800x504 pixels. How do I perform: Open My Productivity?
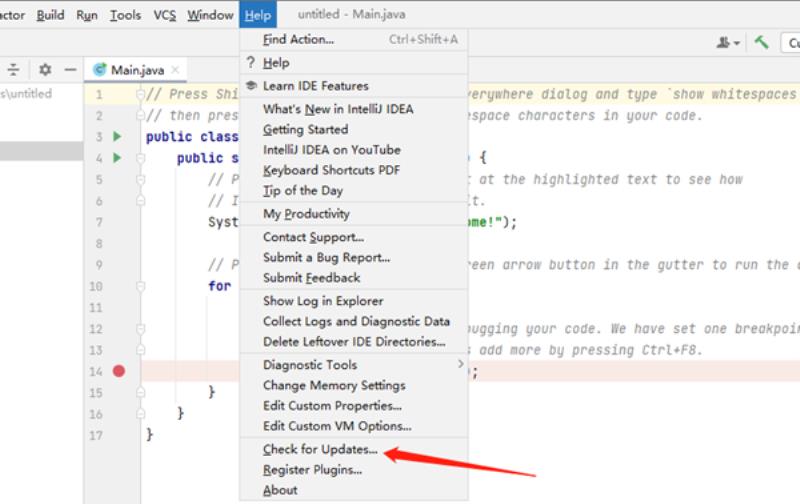(354, 214)
